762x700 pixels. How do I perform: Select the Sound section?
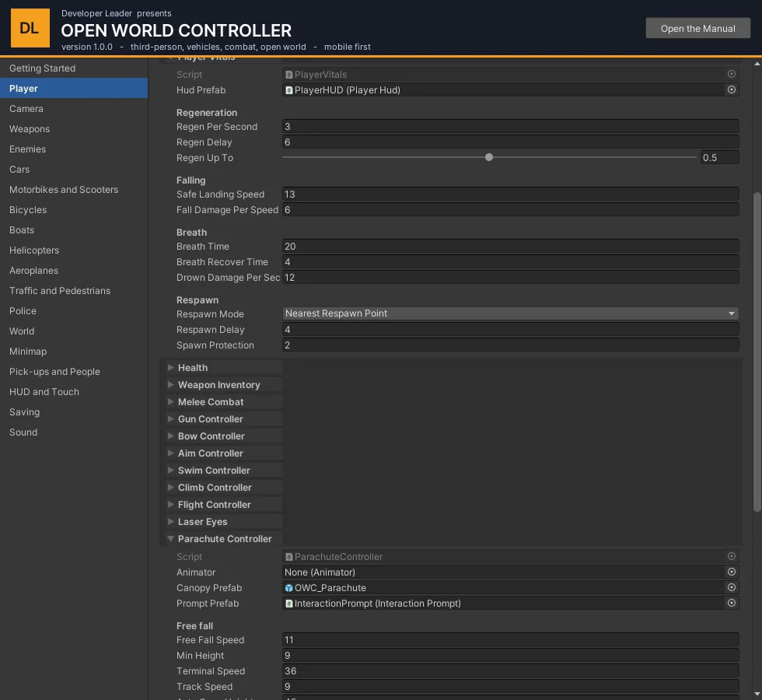[74, 432]
